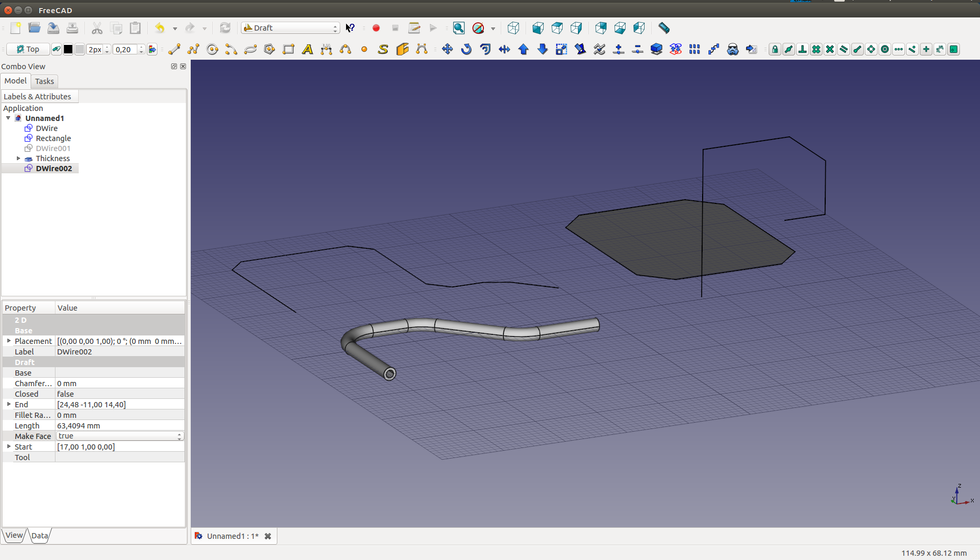This screenshot has width=980, height=560.
Task: Select DWire001 in the model tree
Action: [x=53, y=148]
